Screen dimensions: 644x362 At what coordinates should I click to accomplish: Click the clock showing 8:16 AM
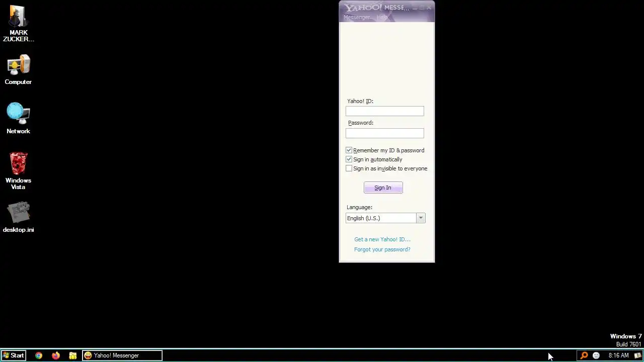618,355
